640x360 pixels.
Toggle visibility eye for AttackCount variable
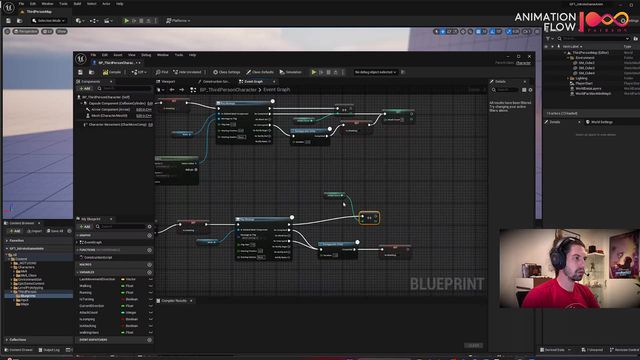point(150,313)
